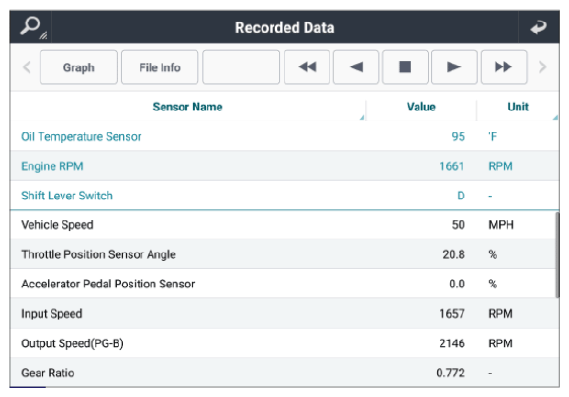Click the Value column header
Viewport: 569px width, 397px height.
(x=421, y=107)
